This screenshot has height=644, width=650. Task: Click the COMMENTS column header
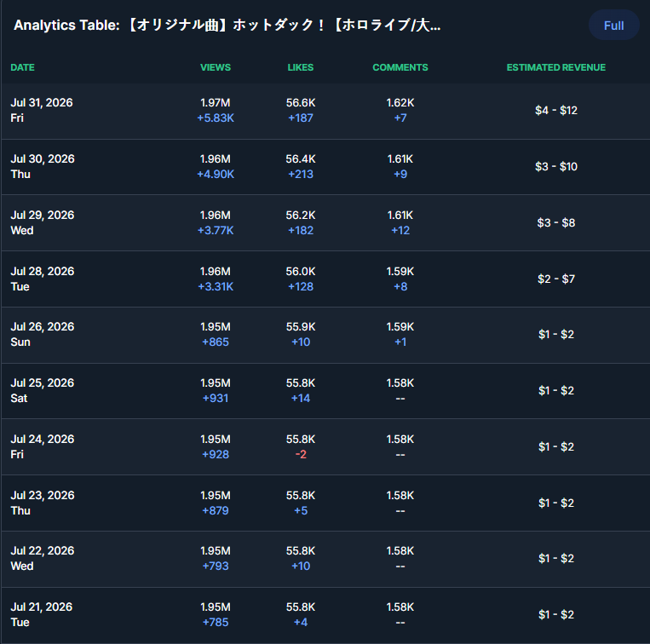tap(400, 67)
